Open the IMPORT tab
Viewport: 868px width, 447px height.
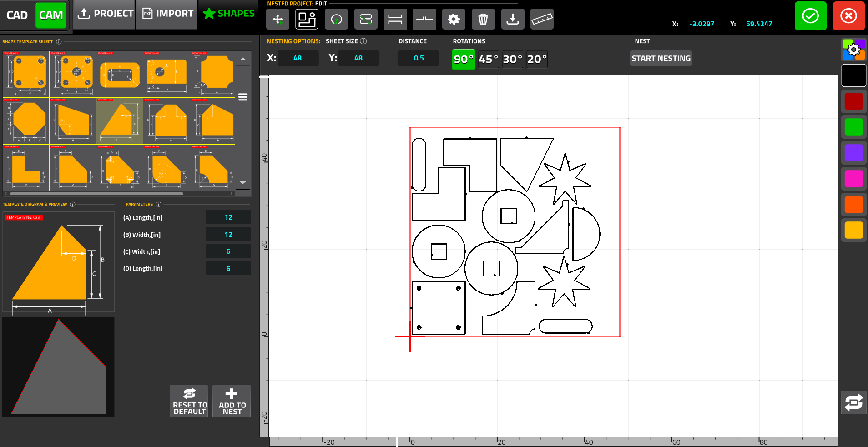click(167, 14)
